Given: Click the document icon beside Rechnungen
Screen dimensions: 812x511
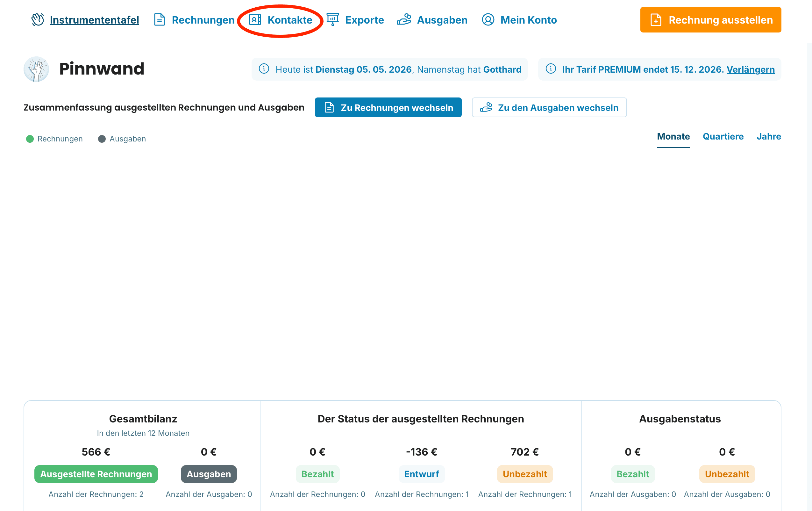Looking at the screenshot, I should coord(160,19).
